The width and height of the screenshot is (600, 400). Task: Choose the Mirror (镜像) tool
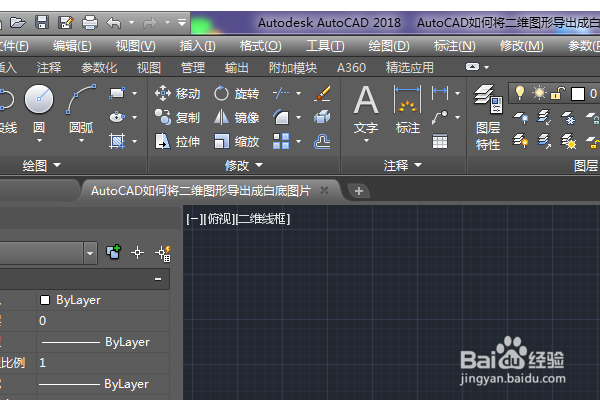(x=236, y=118)
